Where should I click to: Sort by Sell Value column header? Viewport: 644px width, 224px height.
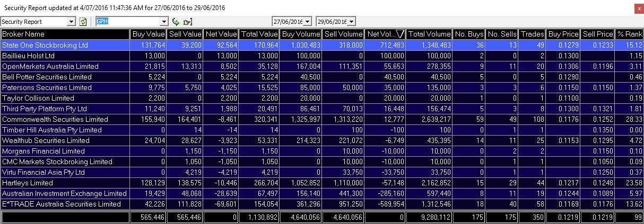click(x=185, y=34)
